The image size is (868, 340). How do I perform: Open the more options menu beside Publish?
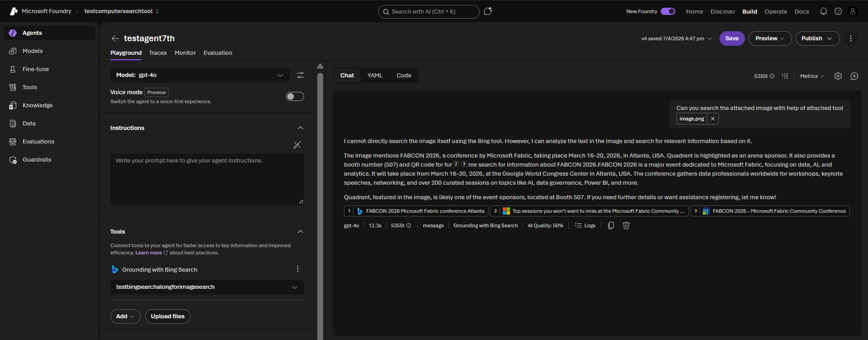click(851, 38)
